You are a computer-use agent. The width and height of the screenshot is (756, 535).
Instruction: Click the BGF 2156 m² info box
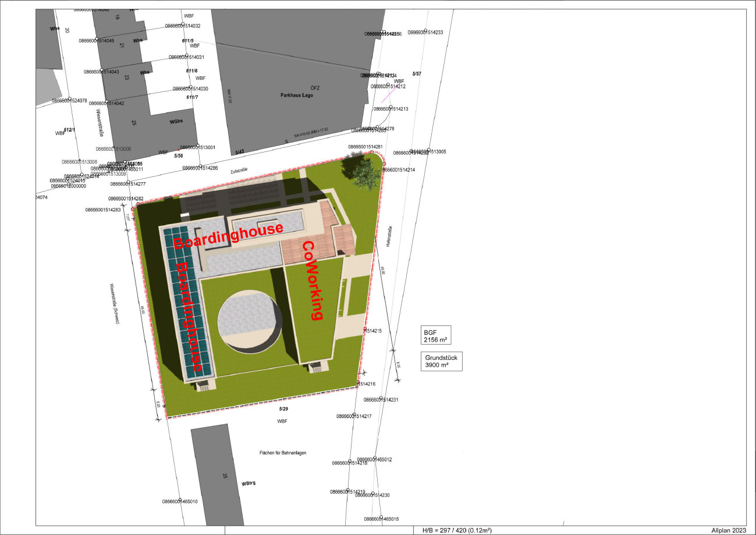point(436,335)
